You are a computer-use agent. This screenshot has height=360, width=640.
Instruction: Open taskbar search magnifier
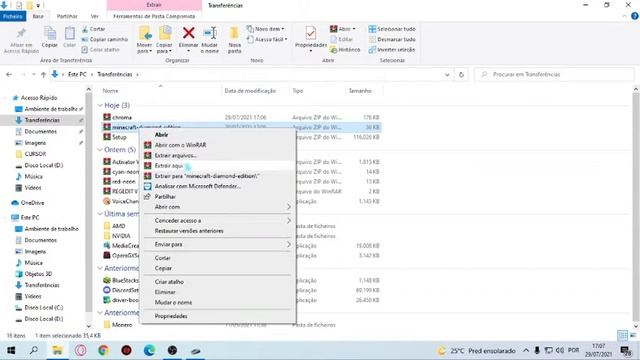click(34, 350)
